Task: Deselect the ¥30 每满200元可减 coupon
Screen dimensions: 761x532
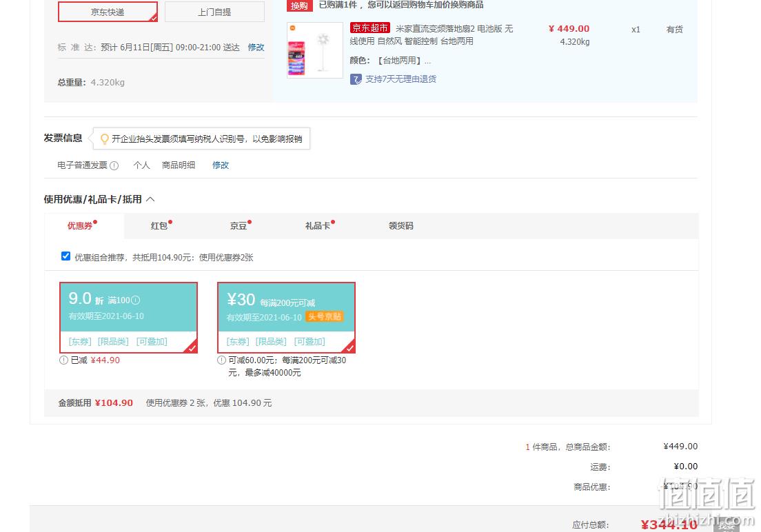Action: pyautogui.click(x=286, y=318)
